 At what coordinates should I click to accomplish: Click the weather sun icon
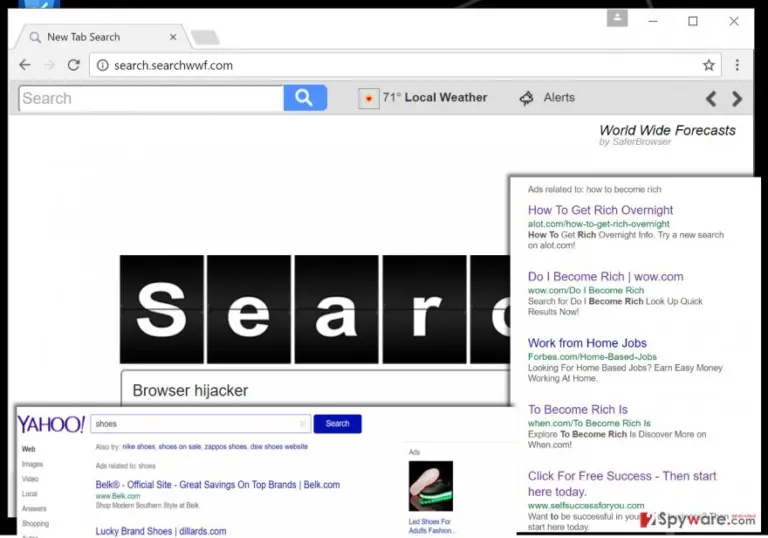coord(368,98)
